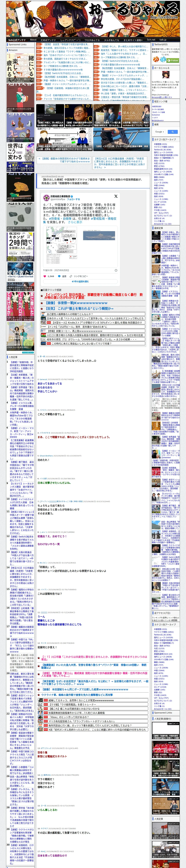Open the 5ch公式アンテナ nav tab
This screenshot has width=186, height=868.
click(17, 40)
